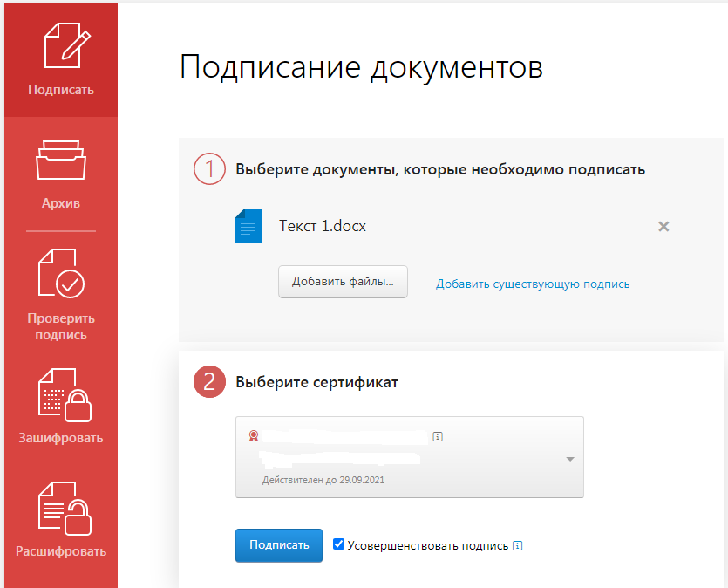The height and width of the screenshot is (588, 728).
Task: Open Добавить существующую подпись link
Action: coord(533,284)
